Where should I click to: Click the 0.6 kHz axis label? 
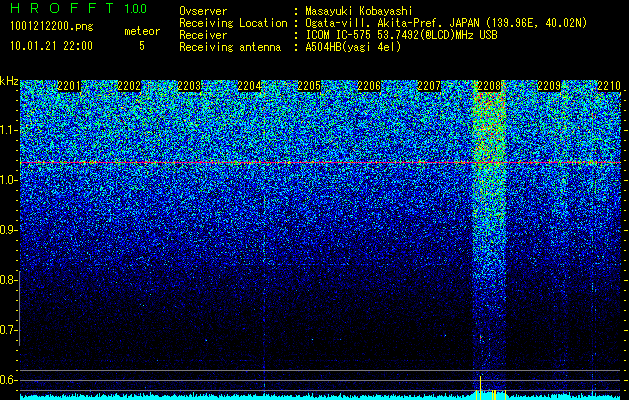click(x=7, y=380)
